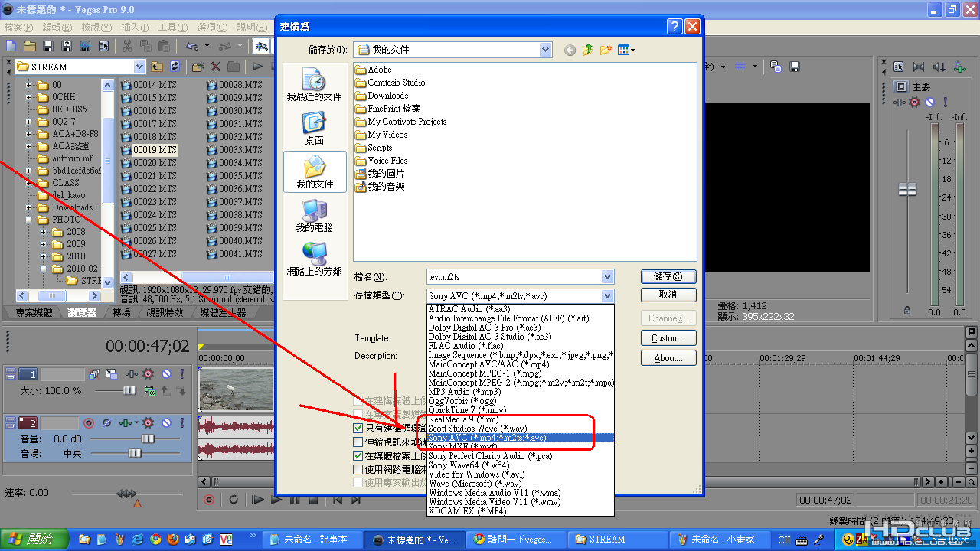Switch to the 專案媒體 tab

coord(34,312)
